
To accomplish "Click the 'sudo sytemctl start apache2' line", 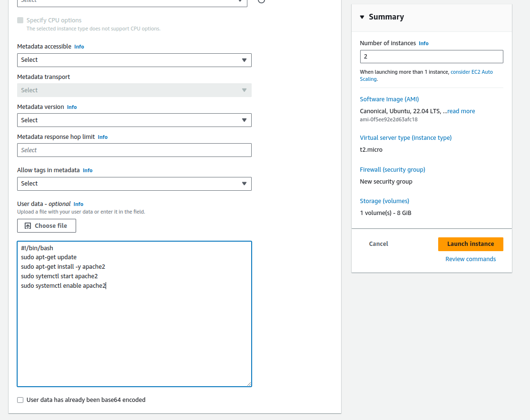I will [59, 276].
